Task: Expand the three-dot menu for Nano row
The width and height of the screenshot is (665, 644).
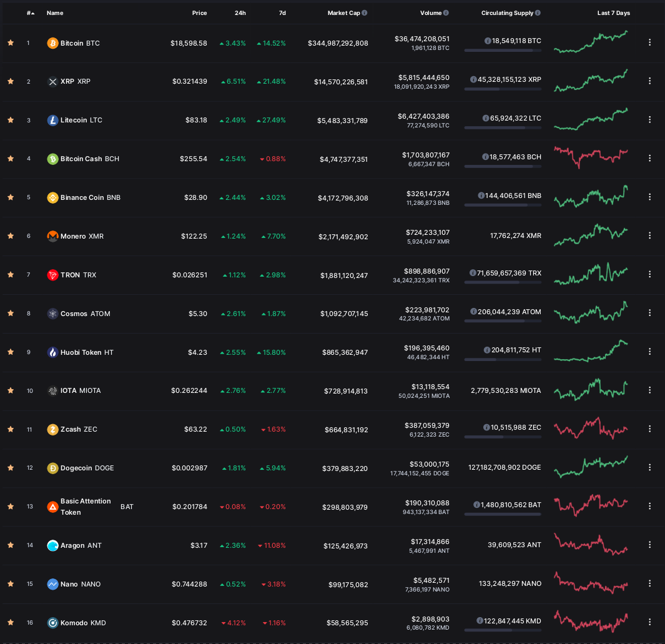Action: point(650,584)
